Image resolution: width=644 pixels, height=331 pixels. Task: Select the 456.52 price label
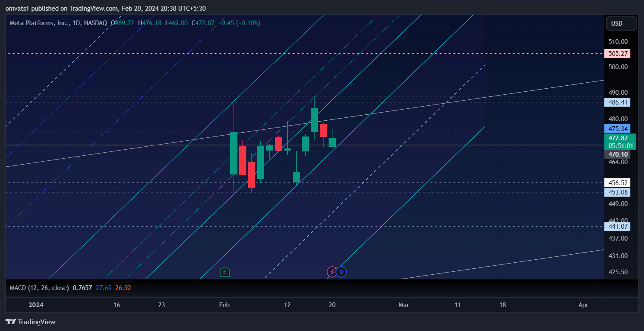617,183
